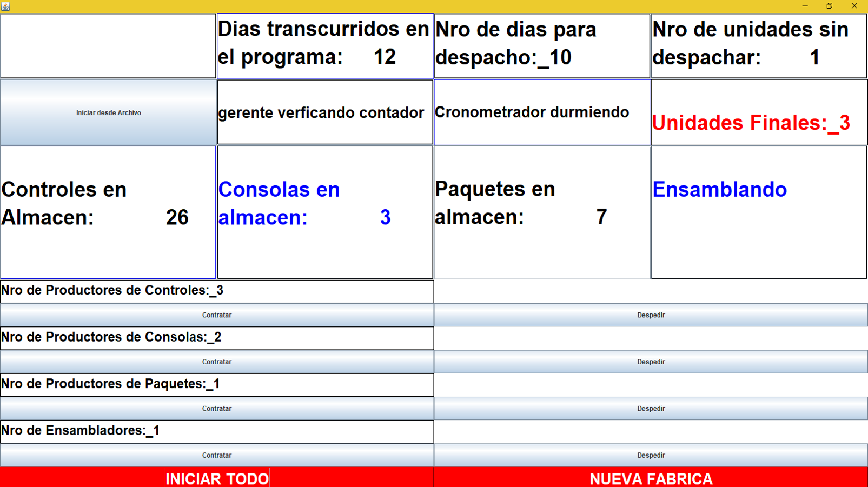Screen dimensions: 868x487
Task: Click the Nro de Ensambladores:_1 field
Action: [x=217, y=431]
